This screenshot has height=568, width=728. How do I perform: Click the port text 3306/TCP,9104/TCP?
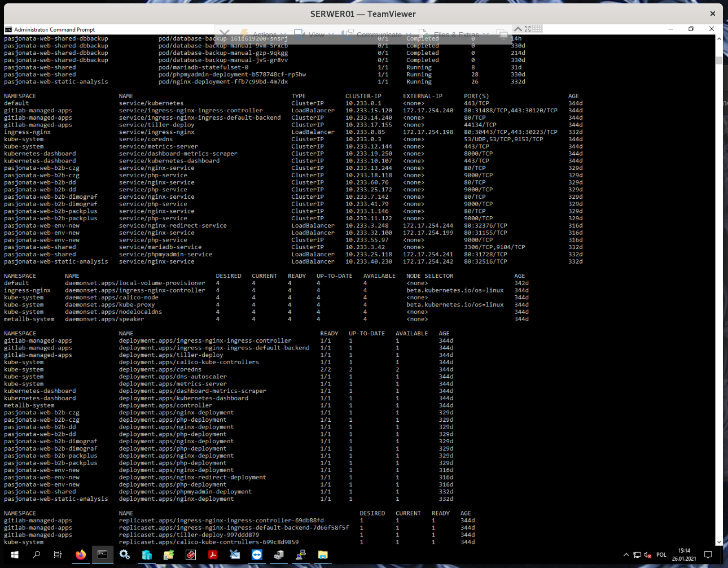click(494, 247)
